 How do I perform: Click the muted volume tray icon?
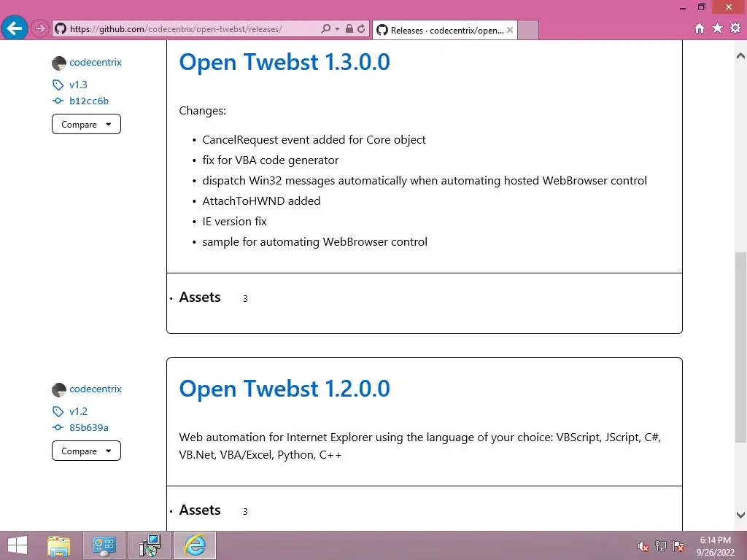643,546
